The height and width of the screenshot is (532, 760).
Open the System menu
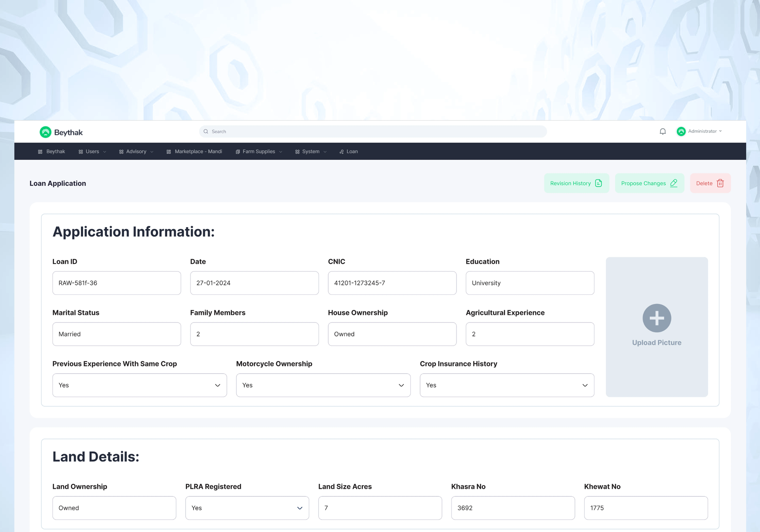(x=311, y=151)
